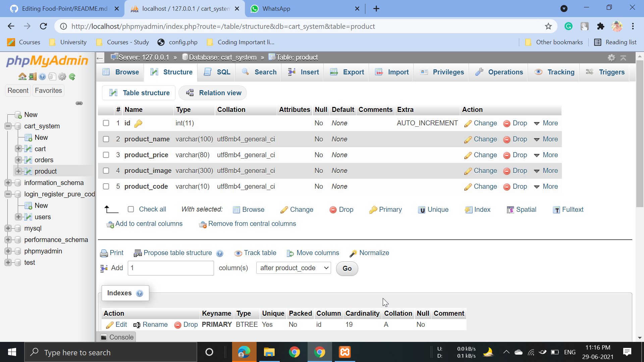Expand the information_schema database

[x=8, y=183]
